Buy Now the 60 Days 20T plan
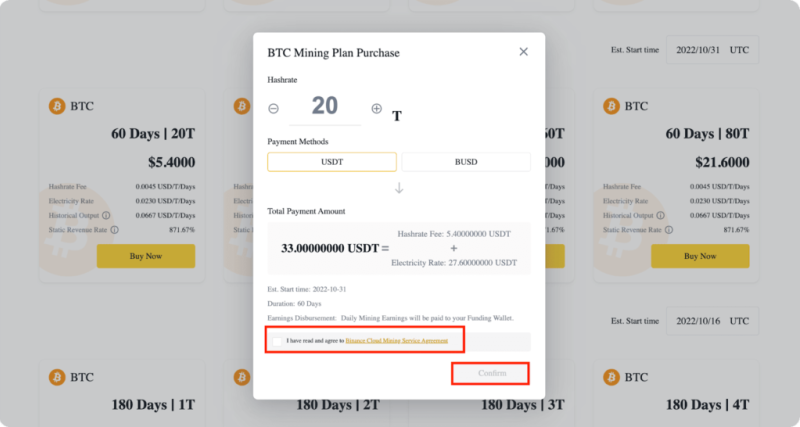This screenshot has width=800, height=427. point(146,256)
